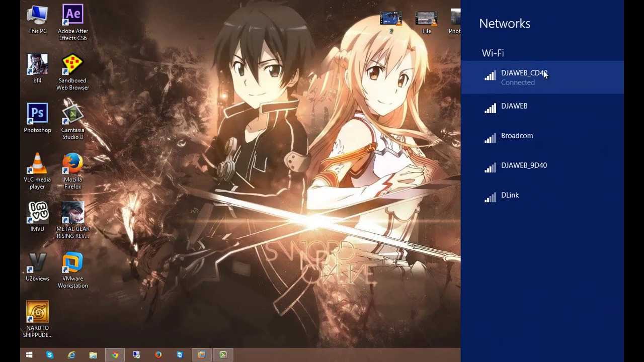This screenshot has width=644, height=362.
Task: Click the Broadcom signal strength icon
Action: point(490,138)
